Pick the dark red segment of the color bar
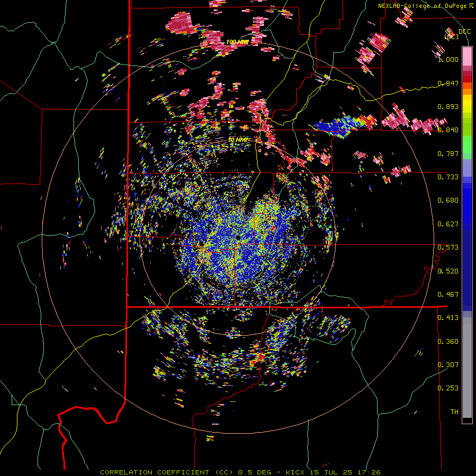This screenshot has height=476, width=476. (x=467, y=79)
